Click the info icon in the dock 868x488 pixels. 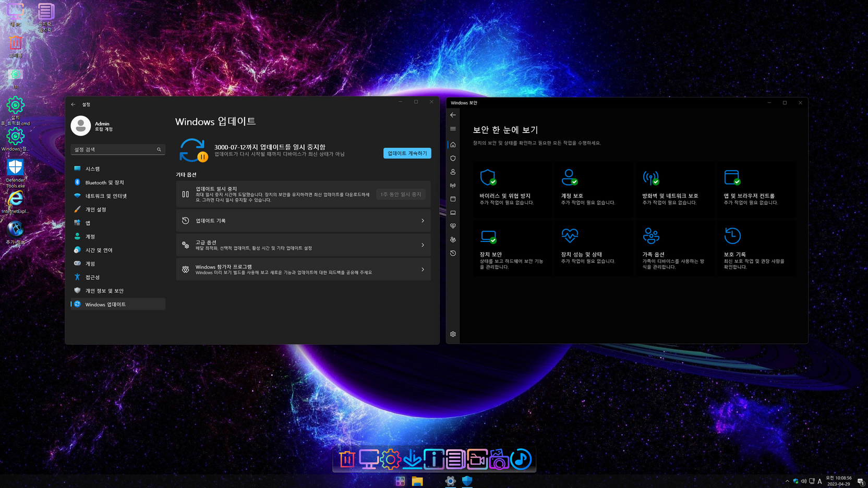point(433,459)
